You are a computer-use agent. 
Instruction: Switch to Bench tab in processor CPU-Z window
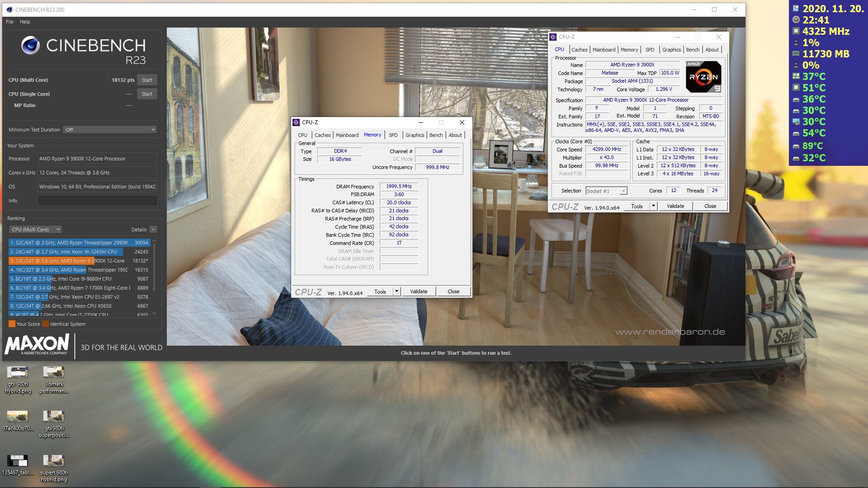pyautogui.click(x=693, y=50)
